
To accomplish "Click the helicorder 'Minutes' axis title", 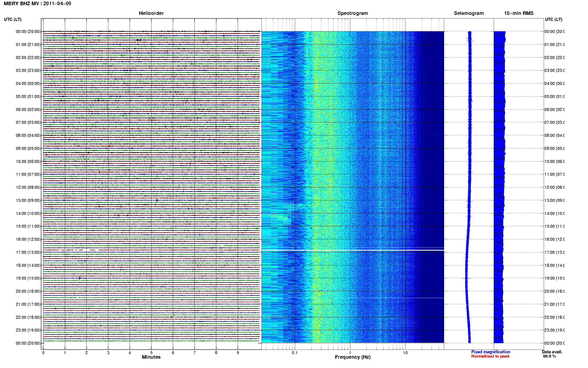I will (x=151, y=357).
